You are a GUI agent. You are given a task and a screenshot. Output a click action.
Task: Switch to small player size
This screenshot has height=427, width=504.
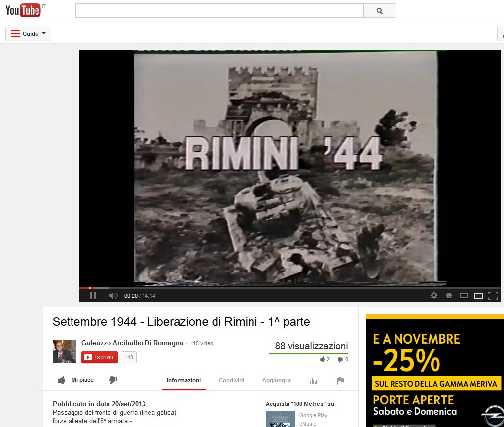464,296
